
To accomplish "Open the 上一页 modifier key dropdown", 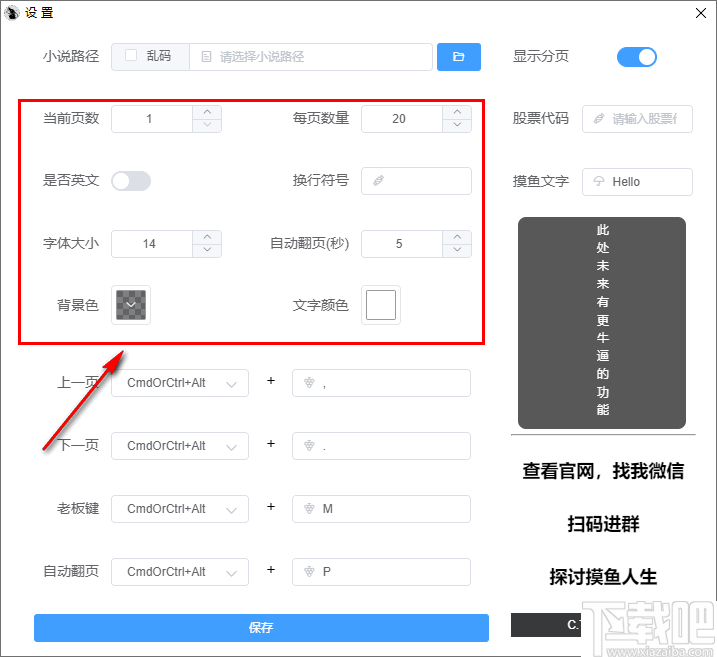I will tap(180, 383).
